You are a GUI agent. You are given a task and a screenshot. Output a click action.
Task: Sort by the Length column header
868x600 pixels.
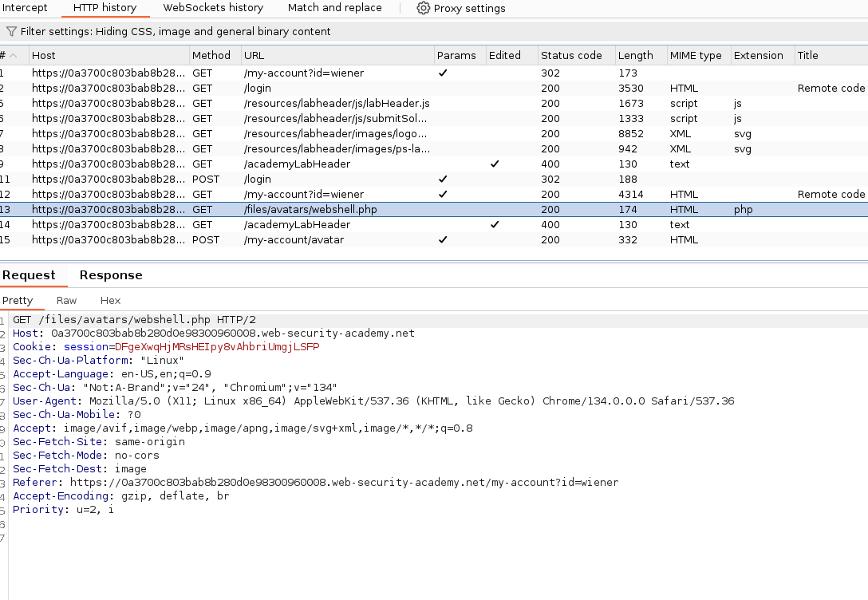[635, 56]
